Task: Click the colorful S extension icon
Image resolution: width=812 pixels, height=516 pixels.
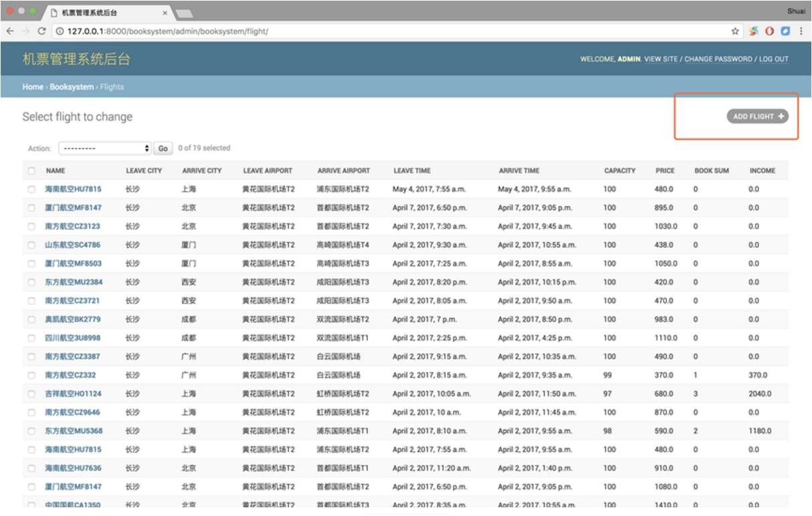Action: 754,31
